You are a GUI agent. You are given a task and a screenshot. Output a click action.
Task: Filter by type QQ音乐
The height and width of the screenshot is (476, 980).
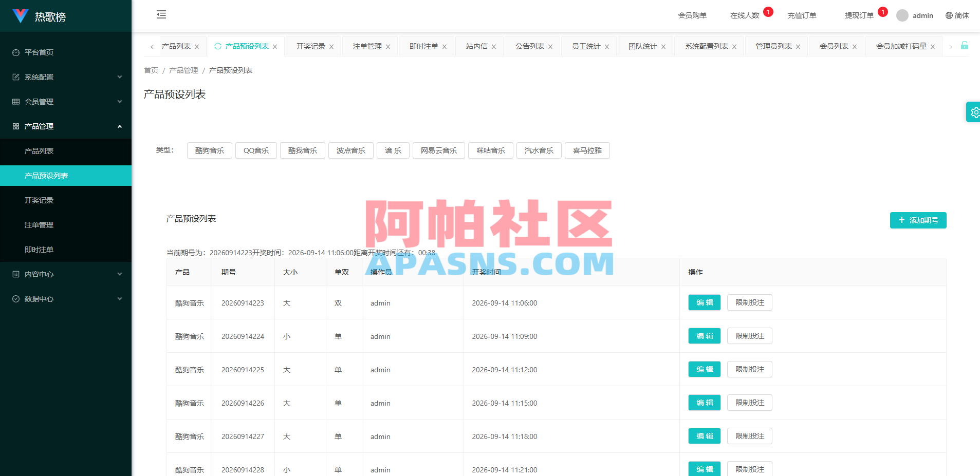click(256, 150)
